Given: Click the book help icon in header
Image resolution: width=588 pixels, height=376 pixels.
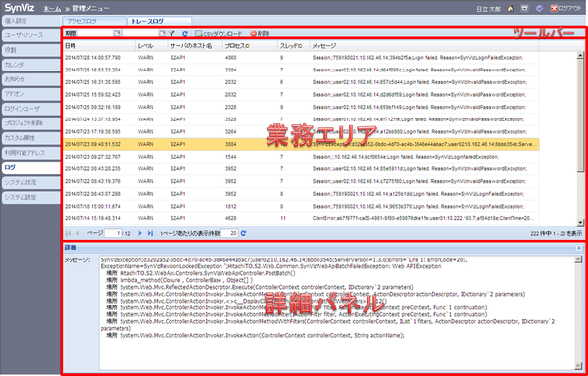Looking at the screenshot, I should (539, 8).
